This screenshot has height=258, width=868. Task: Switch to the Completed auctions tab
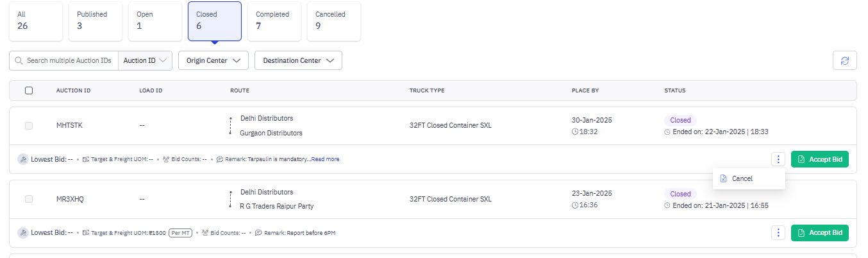pos(275,21)
